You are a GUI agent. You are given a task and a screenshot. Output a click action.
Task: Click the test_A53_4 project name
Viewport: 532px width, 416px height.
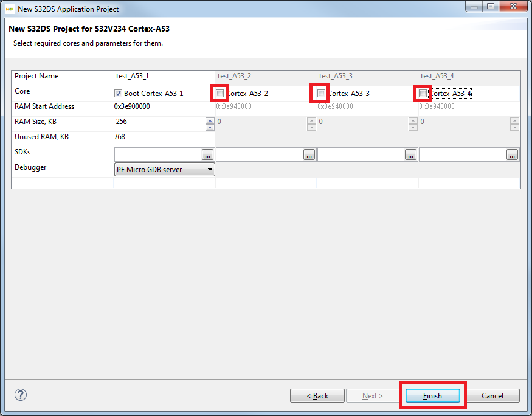(x=437, y=76)
